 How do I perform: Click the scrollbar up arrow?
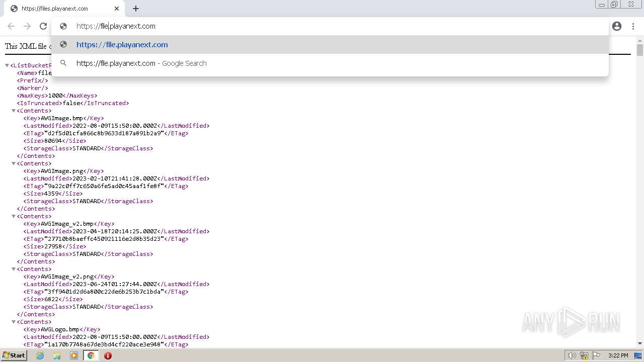[640, 40]
